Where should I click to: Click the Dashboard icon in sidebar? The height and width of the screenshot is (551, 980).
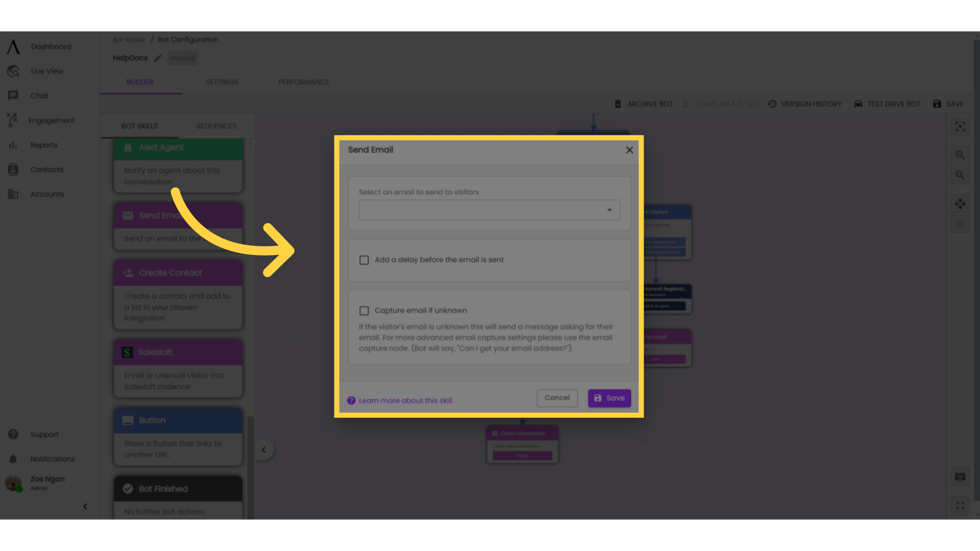coord(13,46)
